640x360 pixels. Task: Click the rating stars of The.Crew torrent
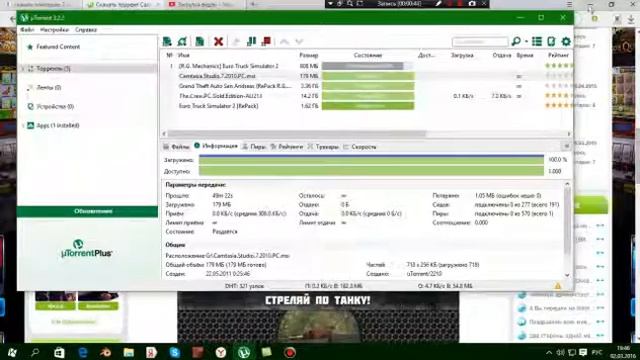(558, 96)
